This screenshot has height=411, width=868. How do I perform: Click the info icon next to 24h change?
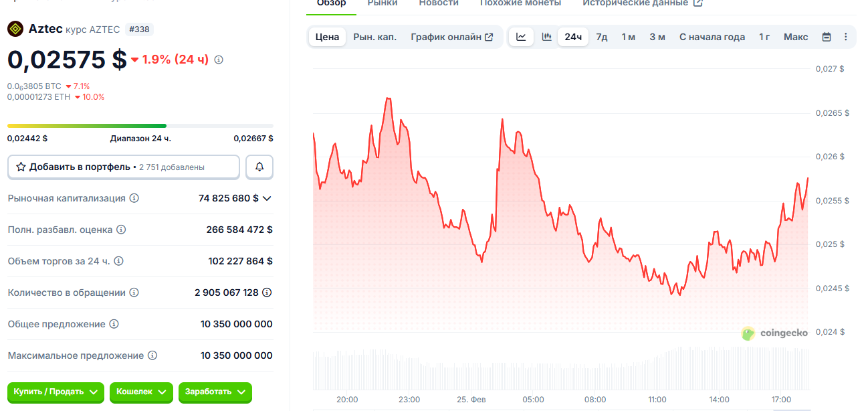(x=219, y=60)
